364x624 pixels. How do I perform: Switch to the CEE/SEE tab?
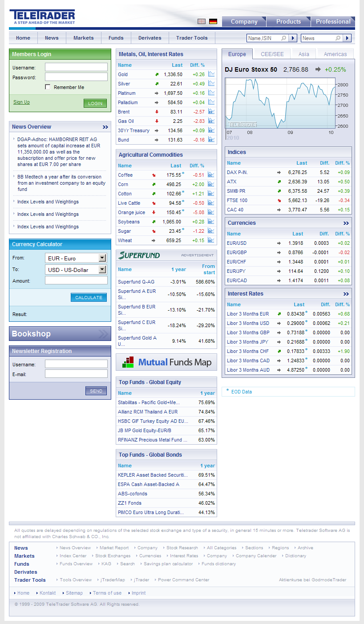pyautogui.click(x=271, y=54)
